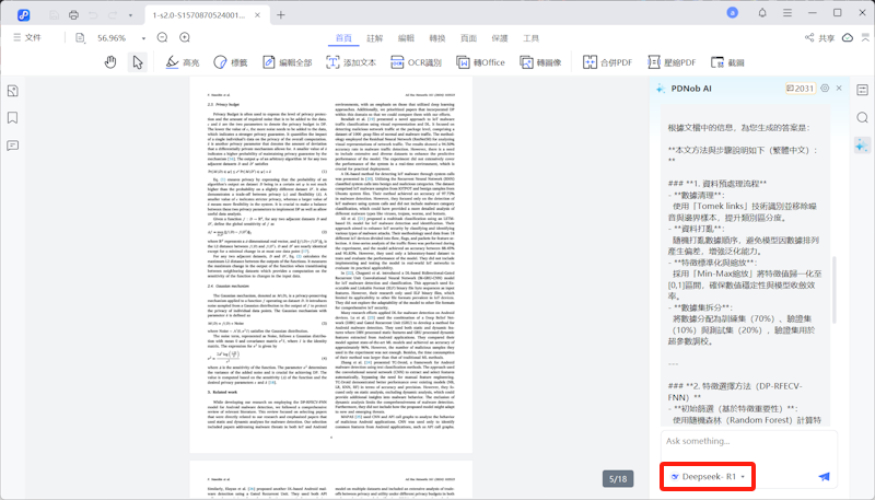Screen dimensions: 875x500
Task: Send the AI chat message
Action: click(x=824, y=477)
